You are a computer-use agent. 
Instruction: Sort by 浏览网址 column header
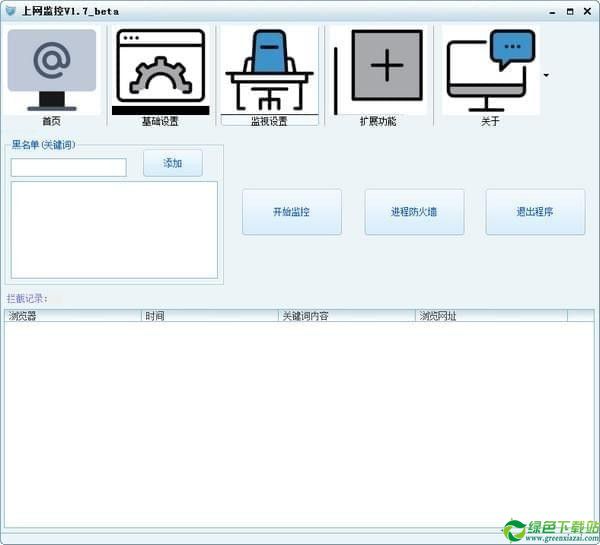(x=491, y=316)
